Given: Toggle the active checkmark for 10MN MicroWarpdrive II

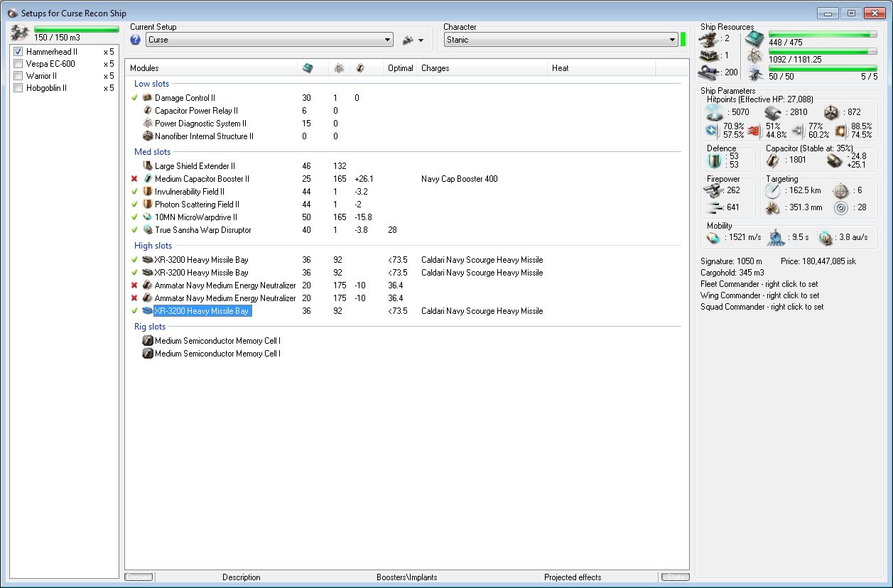Looking at the screenshot, I should [x=134, y=217].
